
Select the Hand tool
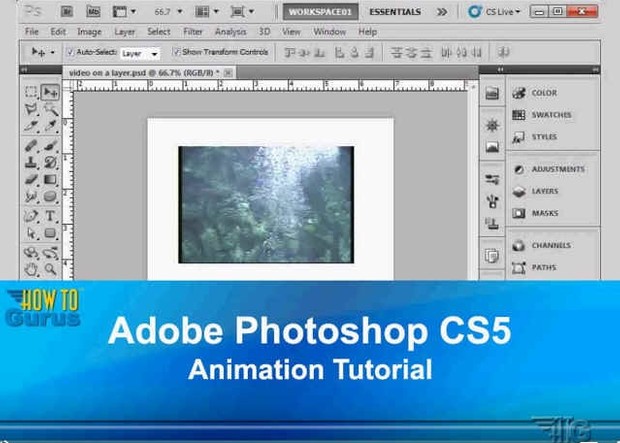[x=31, y=270]
